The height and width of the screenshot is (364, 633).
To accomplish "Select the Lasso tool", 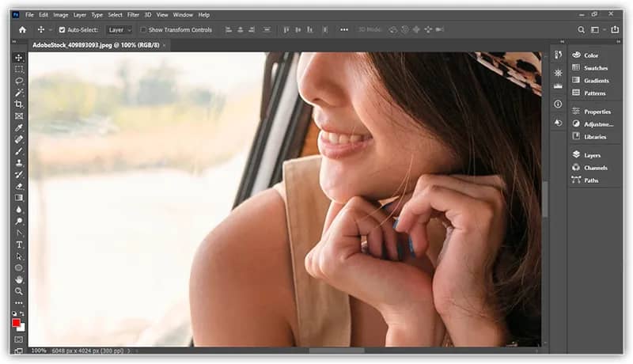I will (18, 82).
